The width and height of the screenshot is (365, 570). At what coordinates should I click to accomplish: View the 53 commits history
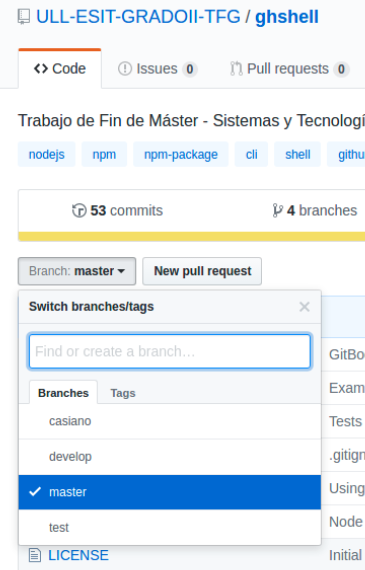(x=117, y=210)
